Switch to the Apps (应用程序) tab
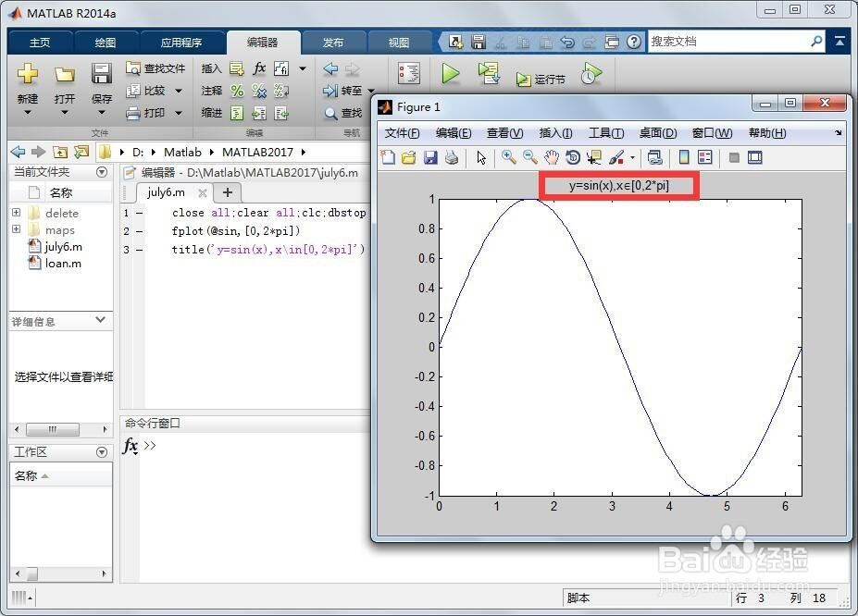The width and height of the screenshot is (858, 616). [x=181, y=43]
